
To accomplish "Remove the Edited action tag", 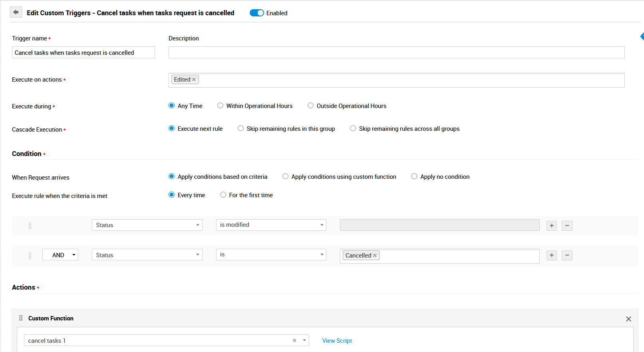I will (x=194, y=80).
